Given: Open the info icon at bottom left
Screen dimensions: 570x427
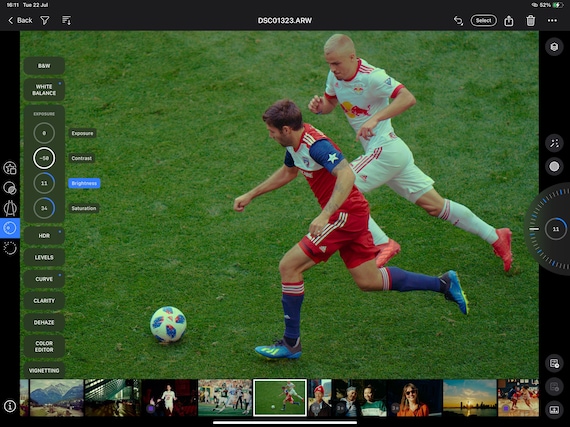Looking at the screenshot, I should click(10, 406).
